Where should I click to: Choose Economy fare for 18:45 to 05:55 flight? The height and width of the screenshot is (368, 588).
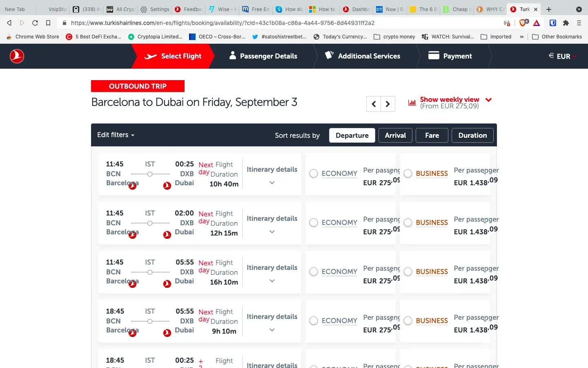pyautogui.click(x=314, y=321)
